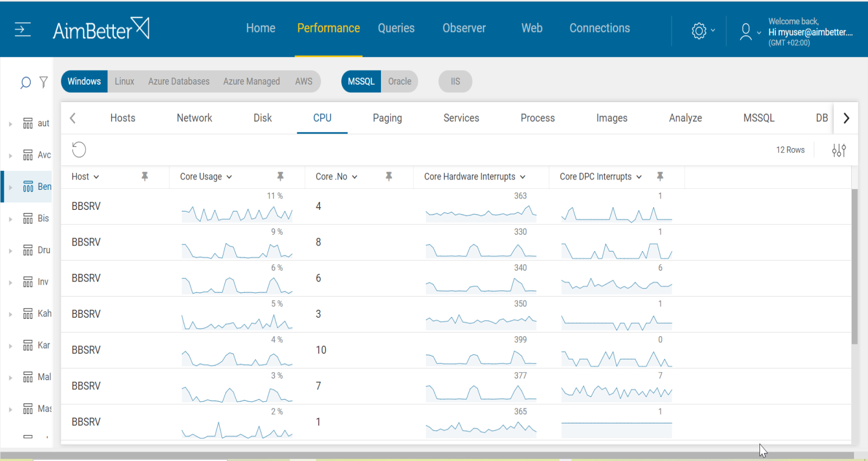Click the horizontal scrollbar at bottom
The height and width of the screenshot is (461, 868).
427,456
